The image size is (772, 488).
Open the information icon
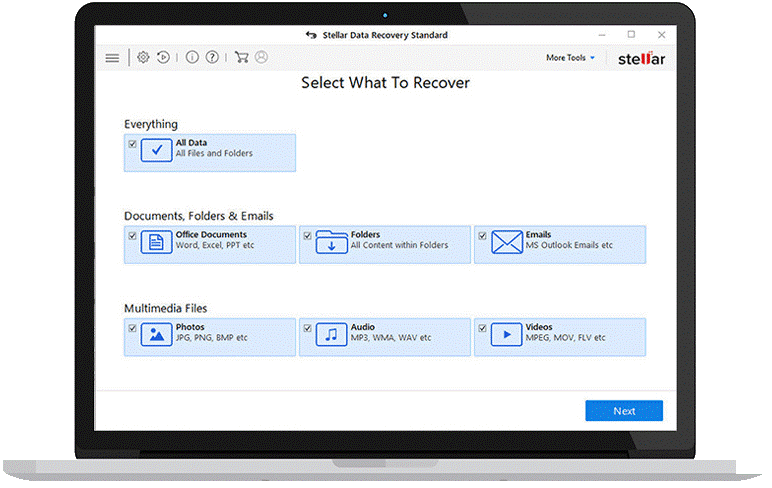pyautogui.click(x=192, y=58)
